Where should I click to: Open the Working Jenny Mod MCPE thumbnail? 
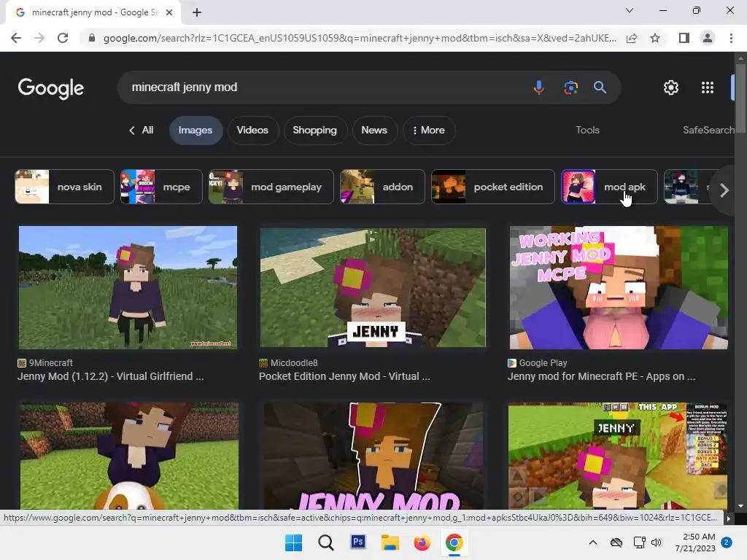(619, 287)
